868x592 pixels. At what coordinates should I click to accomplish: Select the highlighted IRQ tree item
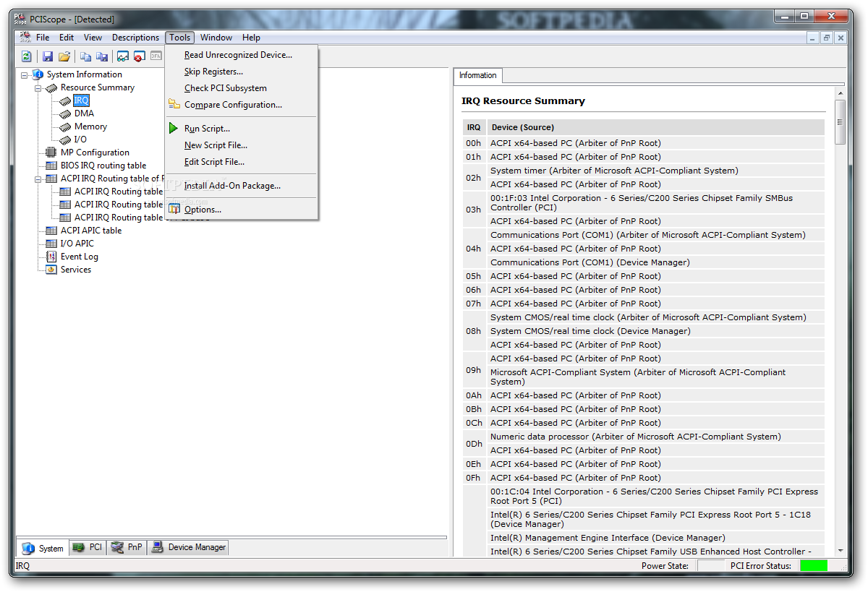[81, 100]
